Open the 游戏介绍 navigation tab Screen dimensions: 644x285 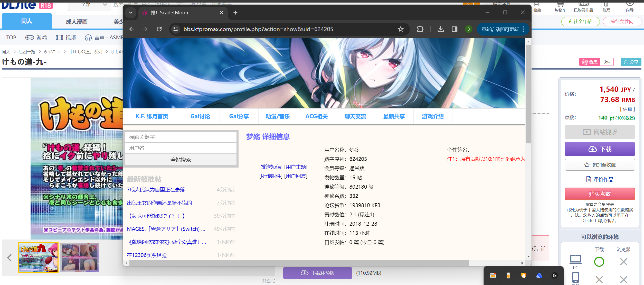tap(433, 116)
